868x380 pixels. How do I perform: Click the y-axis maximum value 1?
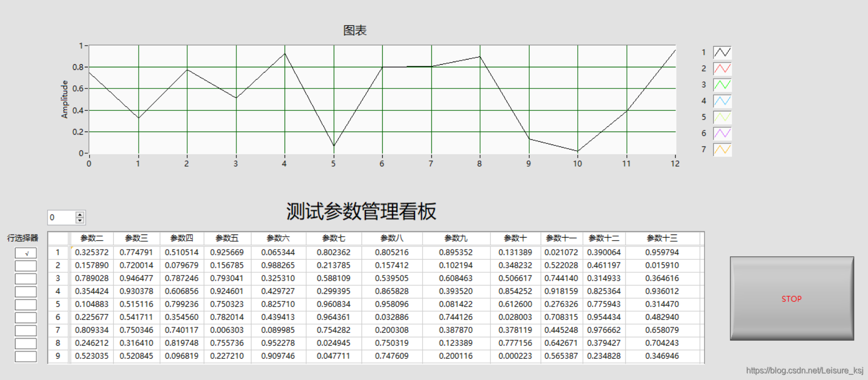click(81, 46)
